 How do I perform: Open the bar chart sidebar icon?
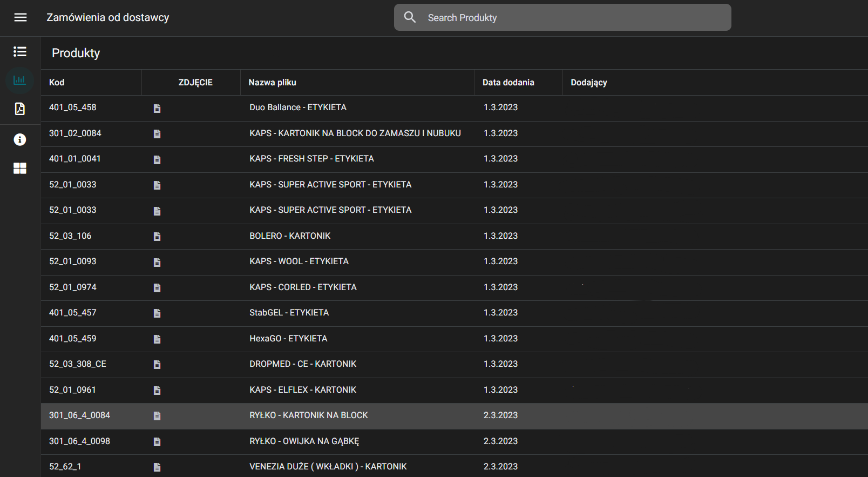(x=20, y=80)
